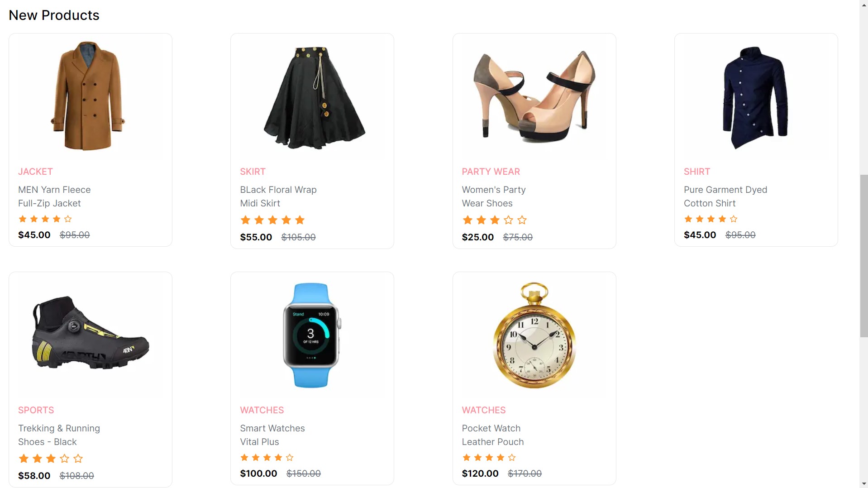Go to the PARTY WEAR category
This screenshot has width=868, height=488.
[x=491, y=172]
